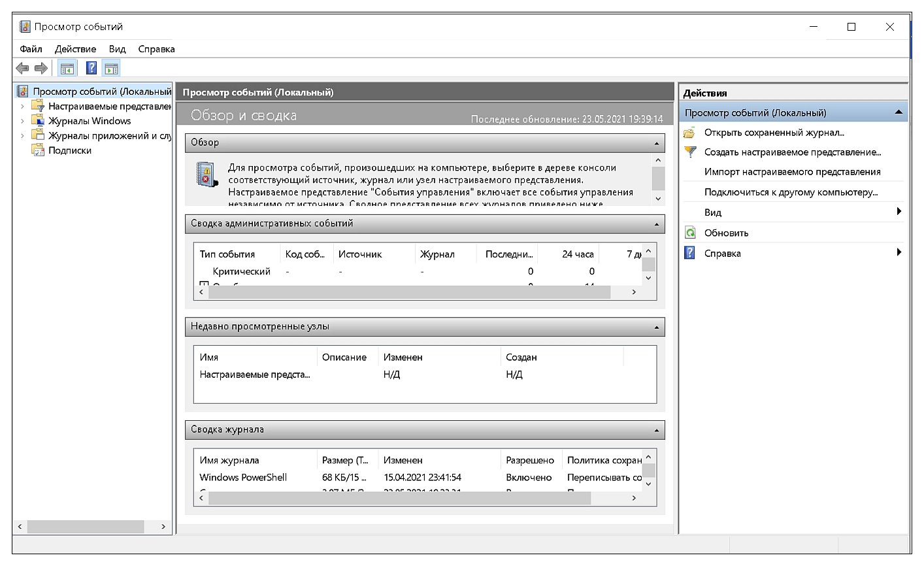Click the tree pane horizontal scrollbar

(85, 527)
